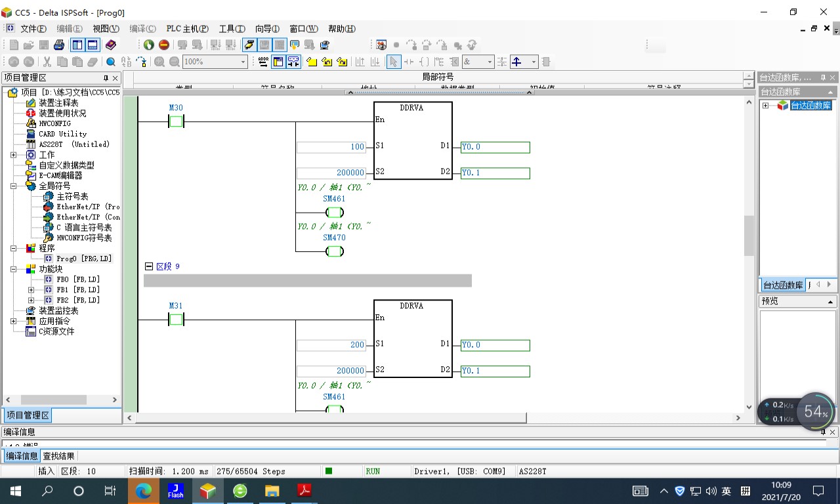
Task: Open the Flash app from taskbar
Action: [x=176, y=490]
